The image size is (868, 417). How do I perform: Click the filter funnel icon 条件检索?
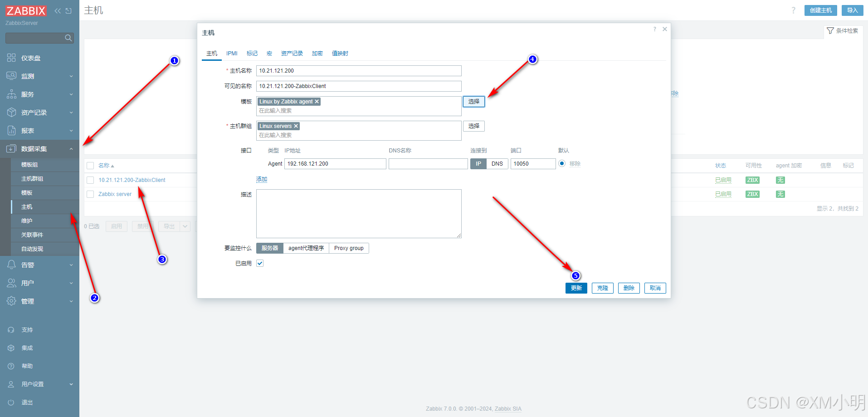coord(830,31)
